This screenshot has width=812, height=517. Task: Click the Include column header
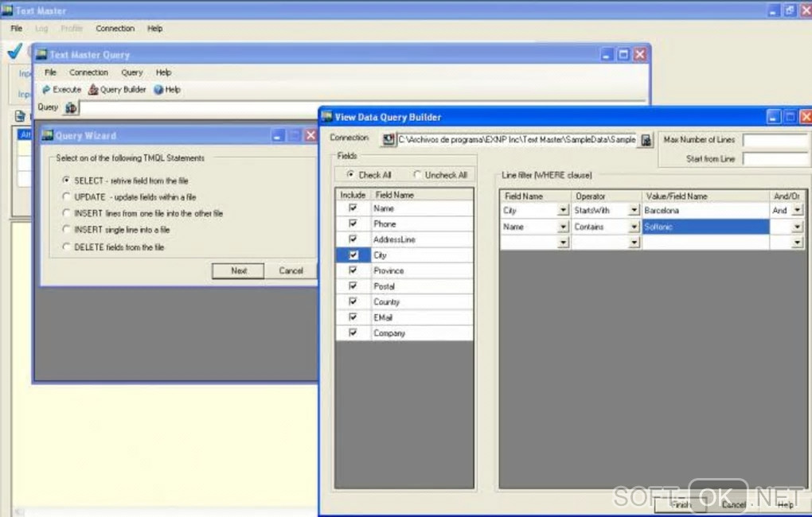[353, 195]
